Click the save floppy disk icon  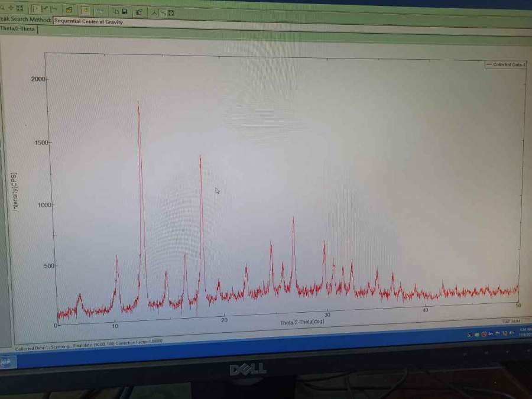[x=125, y=12]
